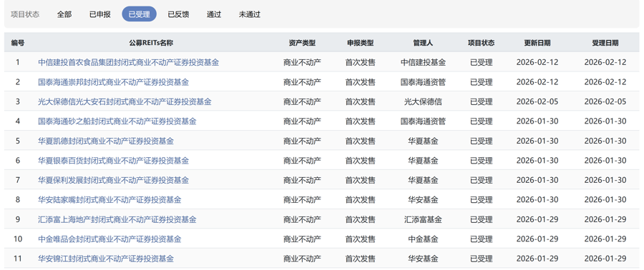
Task: Click the 资产类型 column header
Action: pyautogui.click(x=302, y=43)
